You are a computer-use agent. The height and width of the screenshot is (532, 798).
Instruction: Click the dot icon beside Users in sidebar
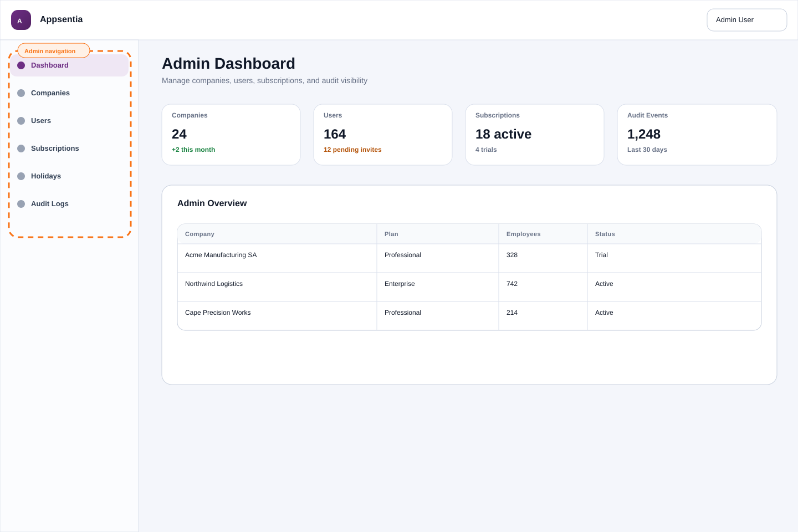(21, 121)
